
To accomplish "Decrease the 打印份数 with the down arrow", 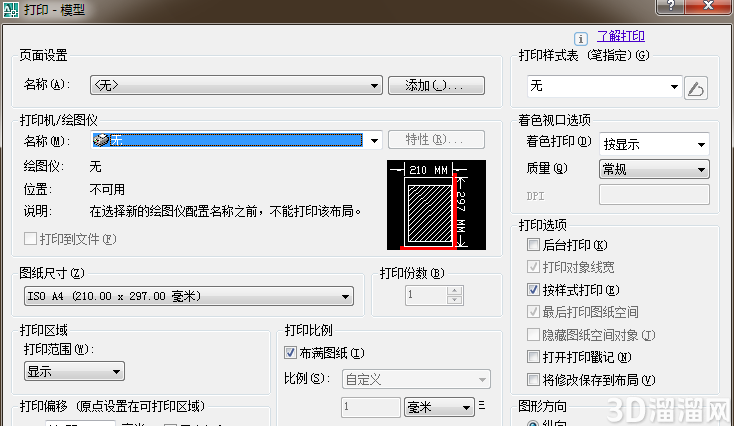I will (x=454, y=300).
